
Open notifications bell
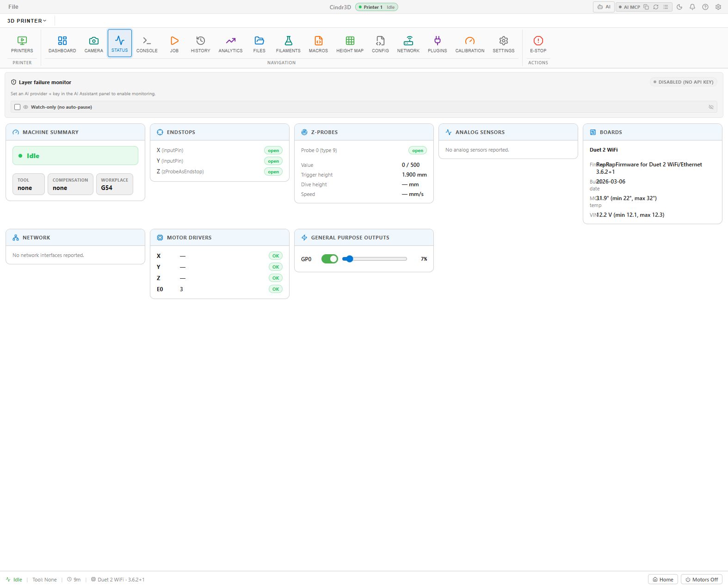click(692, 7)
